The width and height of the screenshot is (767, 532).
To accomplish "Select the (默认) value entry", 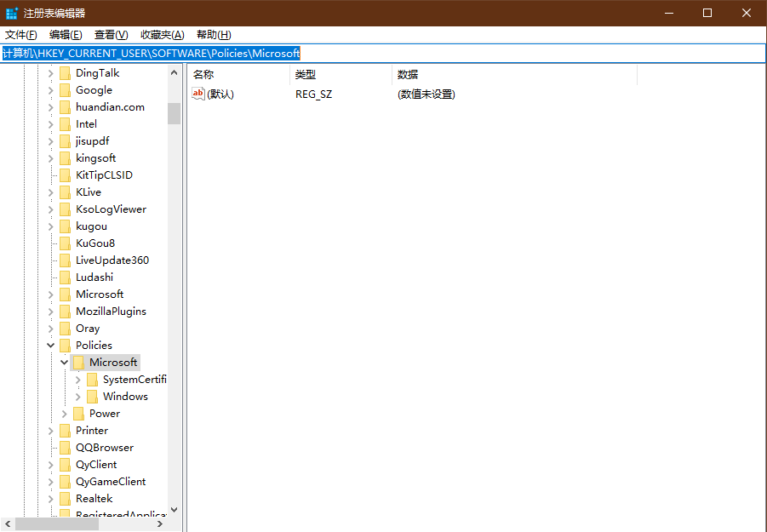I will (x=220, y=94).
